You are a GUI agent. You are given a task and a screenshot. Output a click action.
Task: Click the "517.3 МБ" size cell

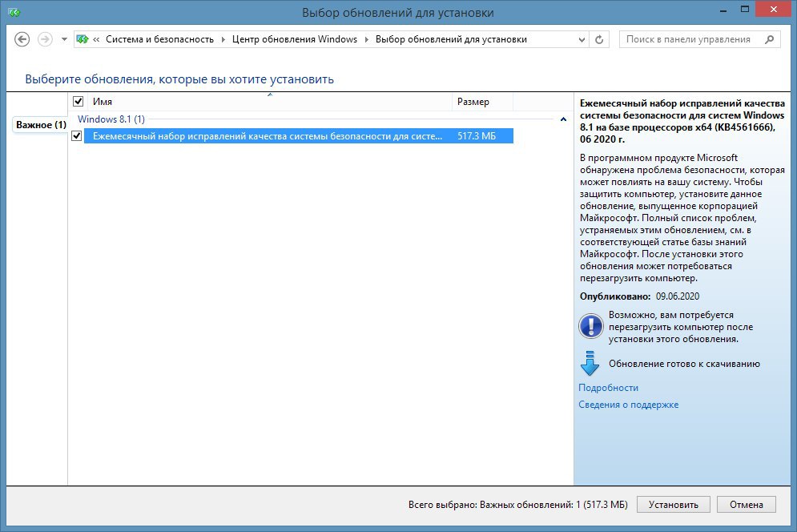477,135
